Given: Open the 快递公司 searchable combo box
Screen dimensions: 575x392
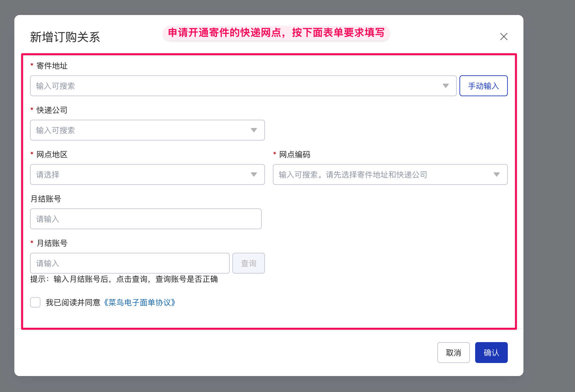Looking at the screenshot, I should [140, 130].
